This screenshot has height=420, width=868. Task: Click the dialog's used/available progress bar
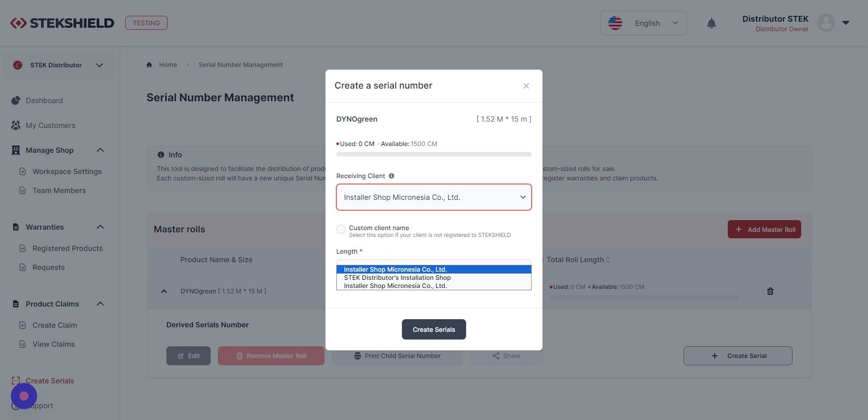pos(434,154)
